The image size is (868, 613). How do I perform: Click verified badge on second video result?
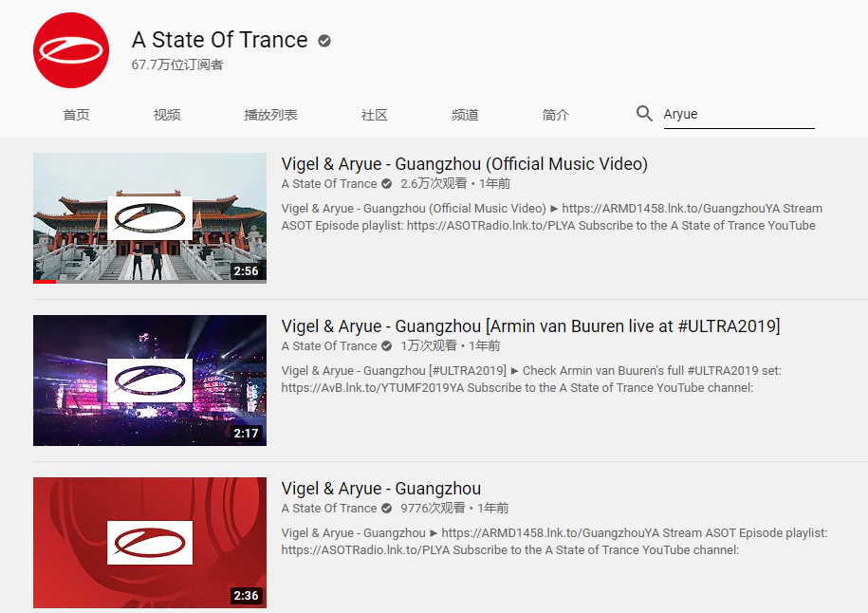[x=386, y=346]
